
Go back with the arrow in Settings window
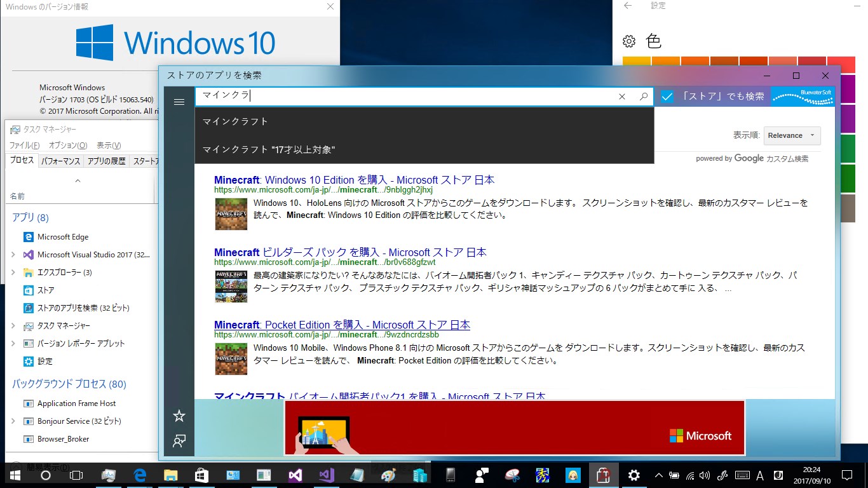pos(628,6)
